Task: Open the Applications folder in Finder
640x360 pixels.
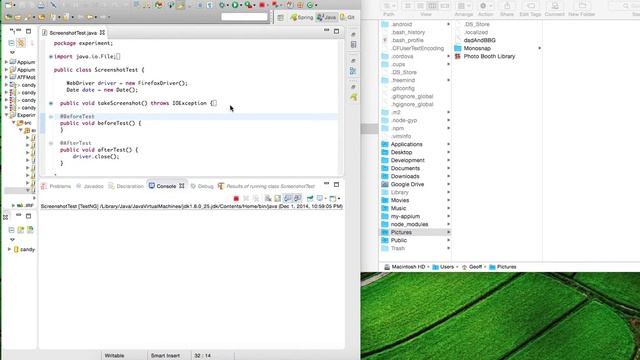Action: (x=416, y=144)
